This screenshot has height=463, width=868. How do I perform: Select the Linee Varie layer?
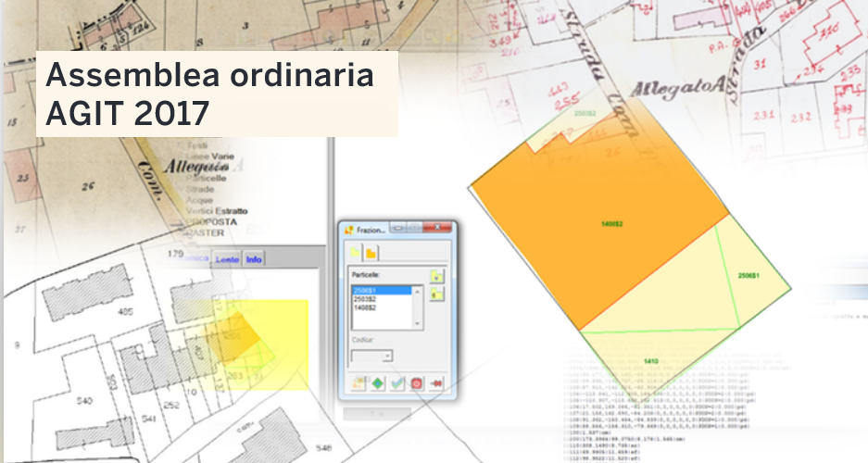pos(209,156)
